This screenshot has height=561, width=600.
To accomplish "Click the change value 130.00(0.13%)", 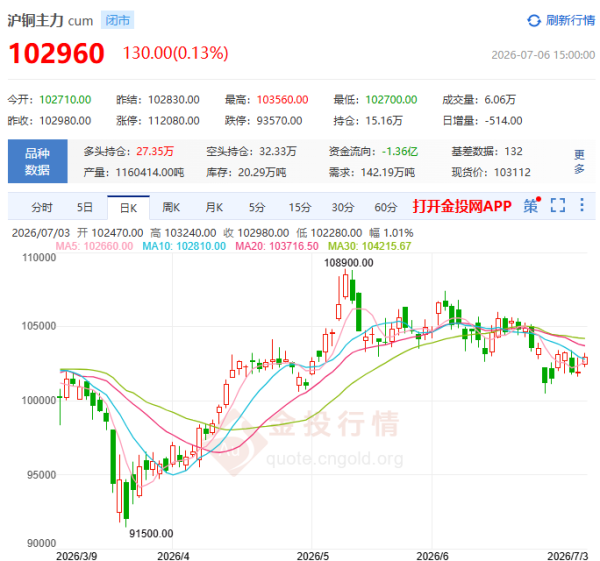I will (x=175, y=53).
